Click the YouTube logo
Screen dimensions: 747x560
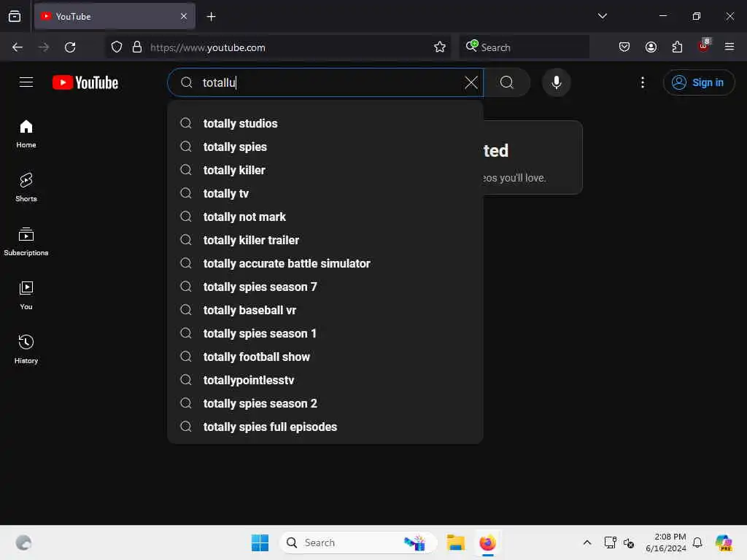click(x=85, y=83)
